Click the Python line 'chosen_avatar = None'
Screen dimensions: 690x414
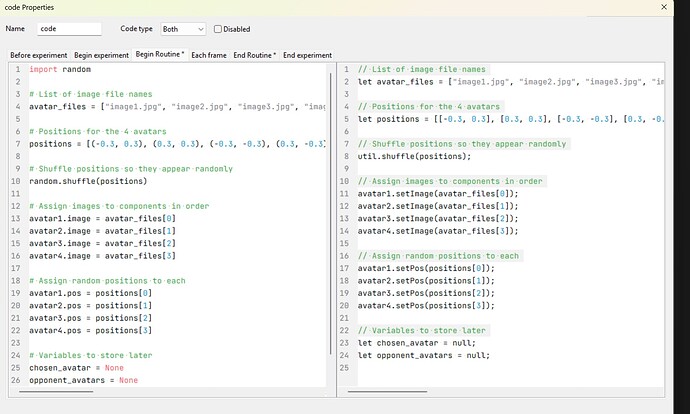point(76,367)
